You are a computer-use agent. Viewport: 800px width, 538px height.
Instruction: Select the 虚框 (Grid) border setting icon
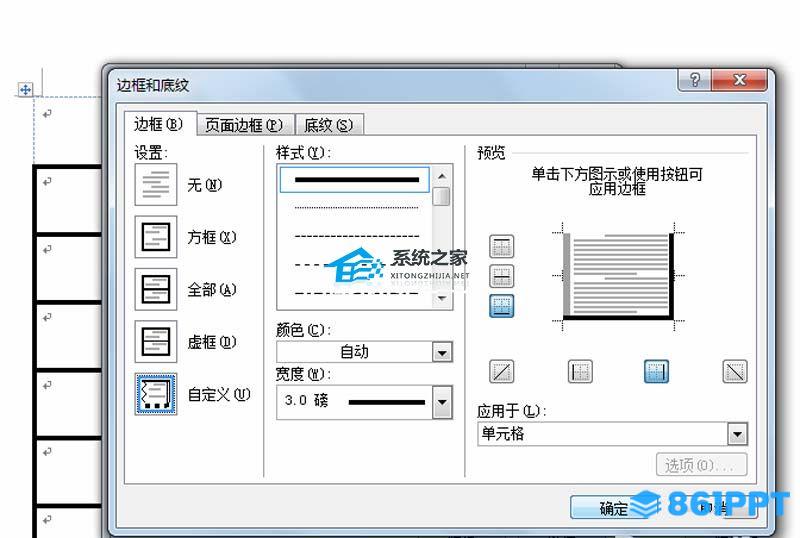[x=156, y=341]
